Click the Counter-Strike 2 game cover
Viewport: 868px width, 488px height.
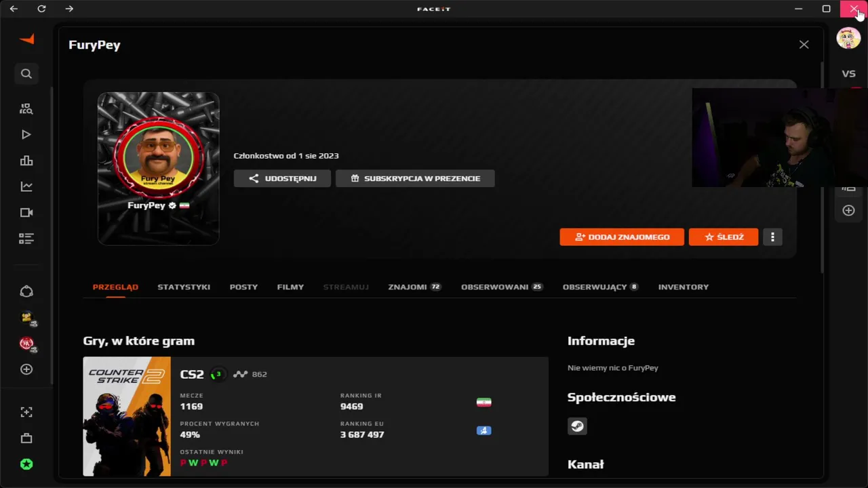pyautogui.click(x=127, y=416)
